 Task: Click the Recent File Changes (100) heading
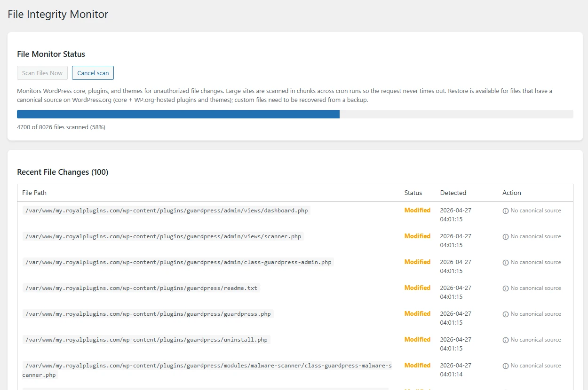tap(63, 172)
